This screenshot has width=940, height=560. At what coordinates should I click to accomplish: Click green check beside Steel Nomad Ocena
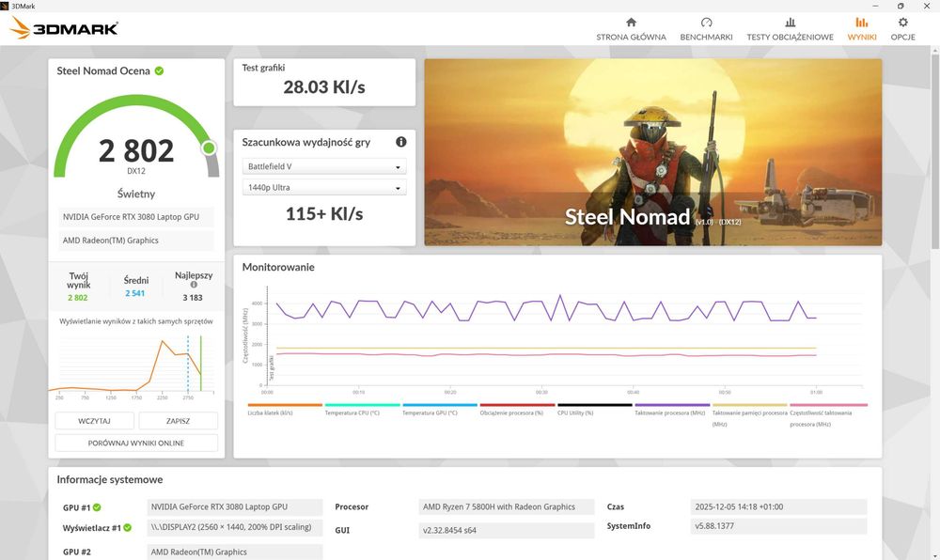coord(160,70)
